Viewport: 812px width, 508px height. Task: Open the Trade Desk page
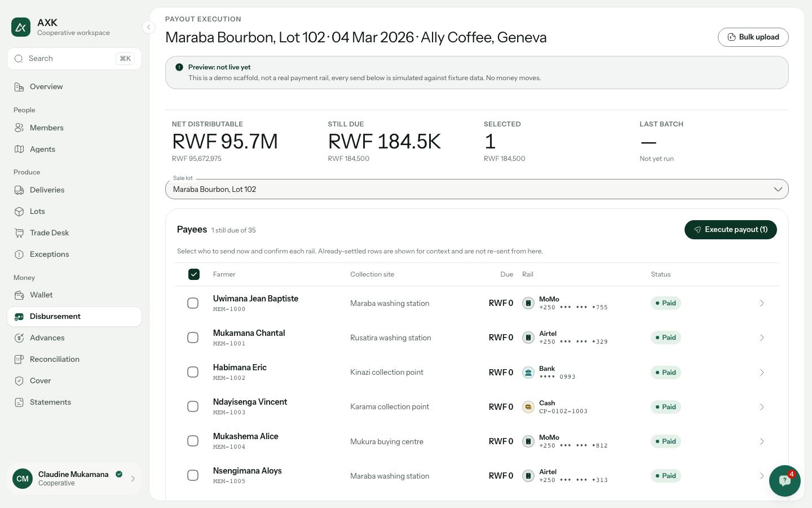(74, 233)
